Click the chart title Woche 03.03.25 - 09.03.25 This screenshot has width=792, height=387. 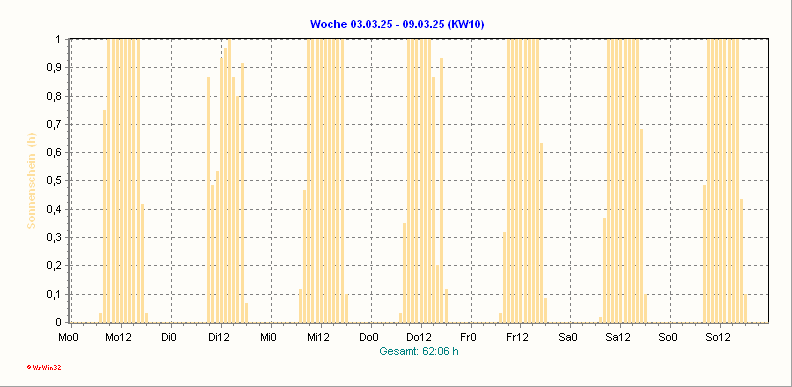point(397,24)
